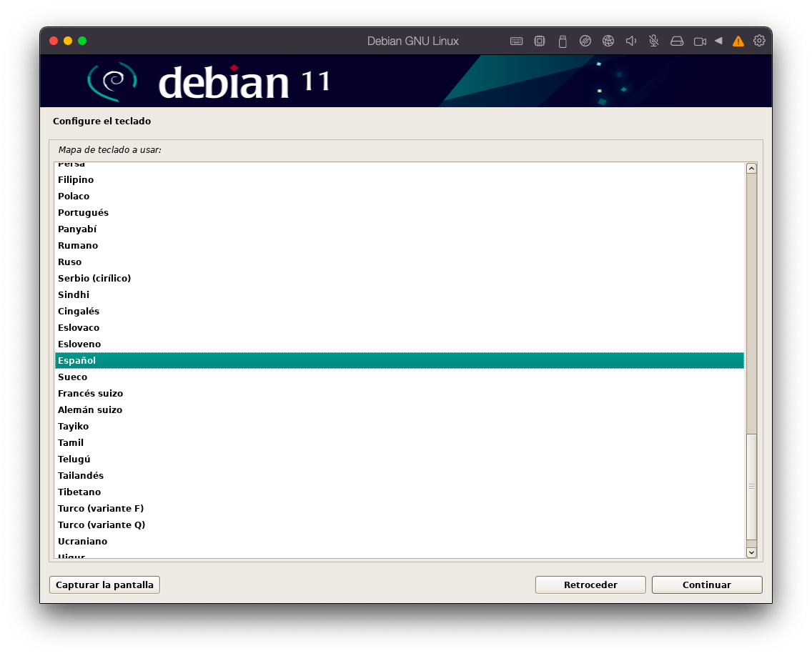The width and height of the screenshot is (812, 656).
Task: Click the orange warning triangle icon
Action: pos(738,41)
